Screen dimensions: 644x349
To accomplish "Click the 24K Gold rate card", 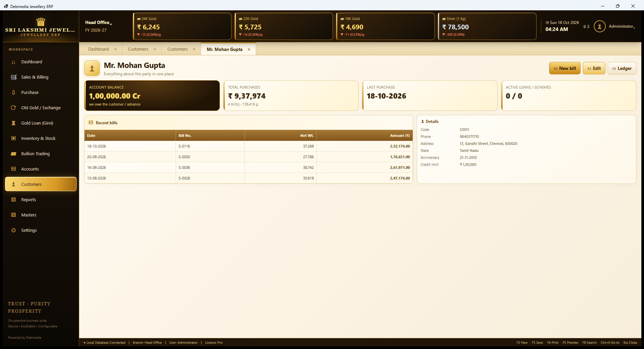I will (x=182, y=26).
